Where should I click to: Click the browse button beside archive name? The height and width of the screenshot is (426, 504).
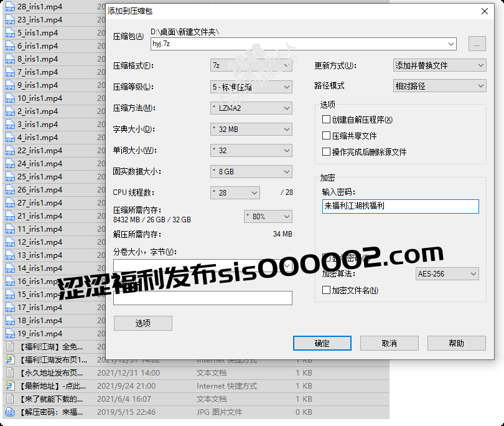[477, 44]
